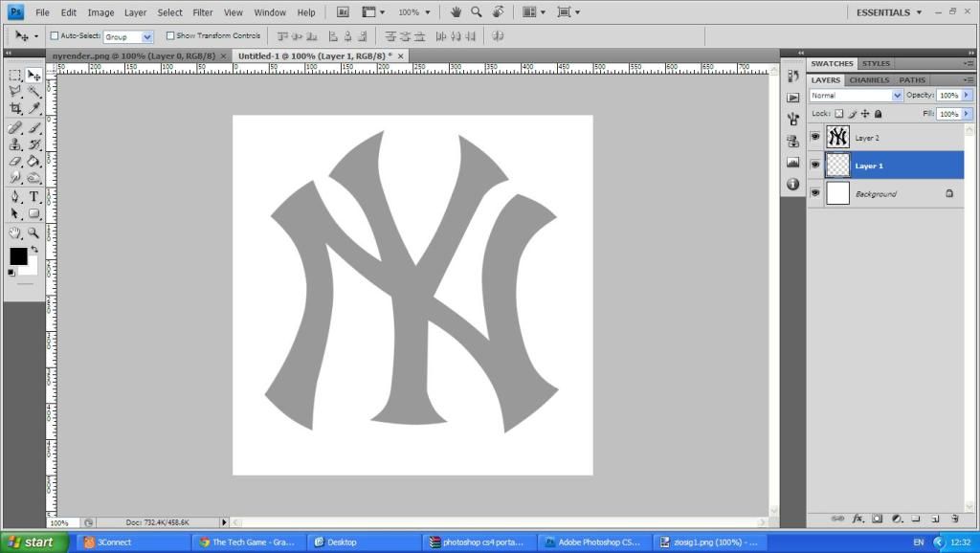
Task: Hide Layer 1 visibility eye
Action: pyautogui.click(x=815, y=165)
